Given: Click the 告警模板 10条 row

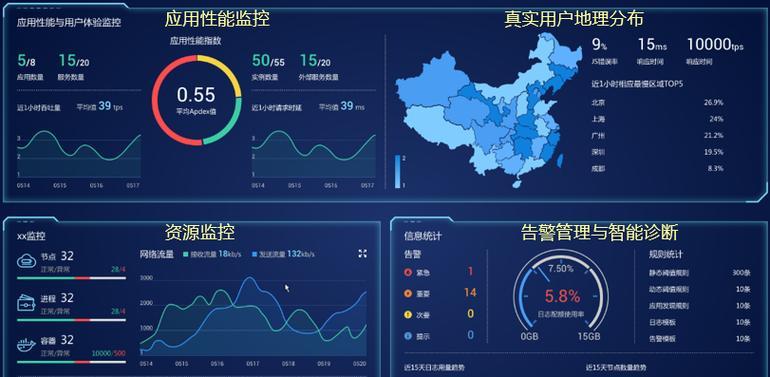Looking at the screenshot, I should tap(700, 339).
